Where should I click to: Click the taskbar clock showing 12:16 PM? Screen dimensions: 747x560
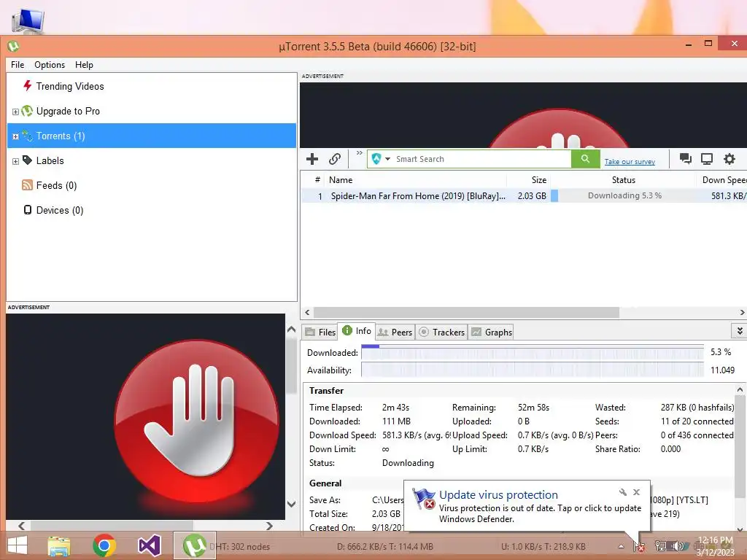click(x=715, y=546)
